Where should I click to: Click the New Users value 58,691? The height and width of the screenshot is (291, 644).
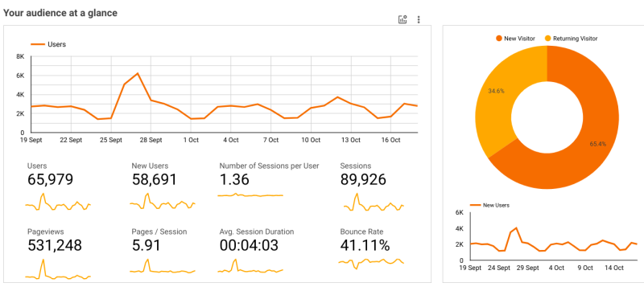(155, 179)
